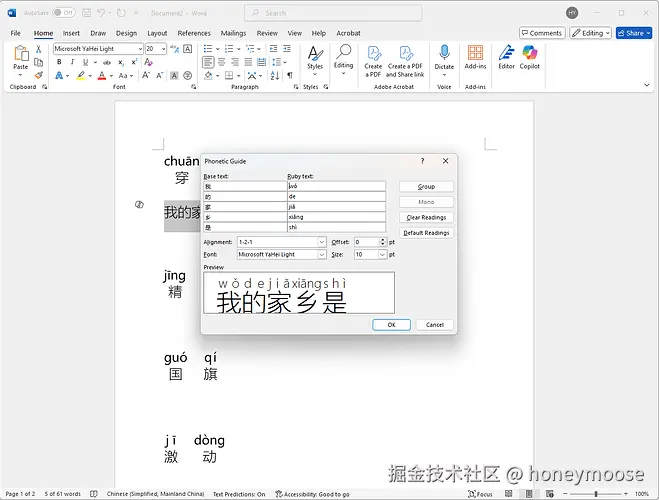Confirm Phonetic Guide with OK
This screenshot has height=500, width=659.
(x=391, y=325)
